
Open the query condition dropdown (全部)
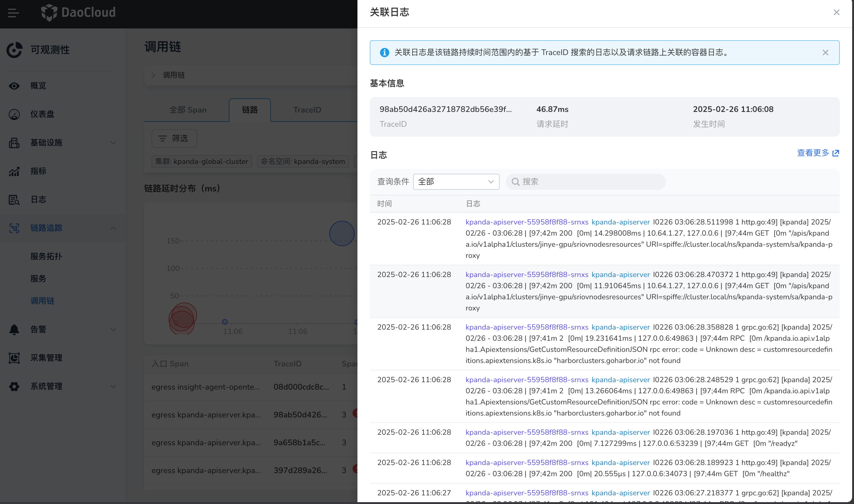tap(456, 182)
